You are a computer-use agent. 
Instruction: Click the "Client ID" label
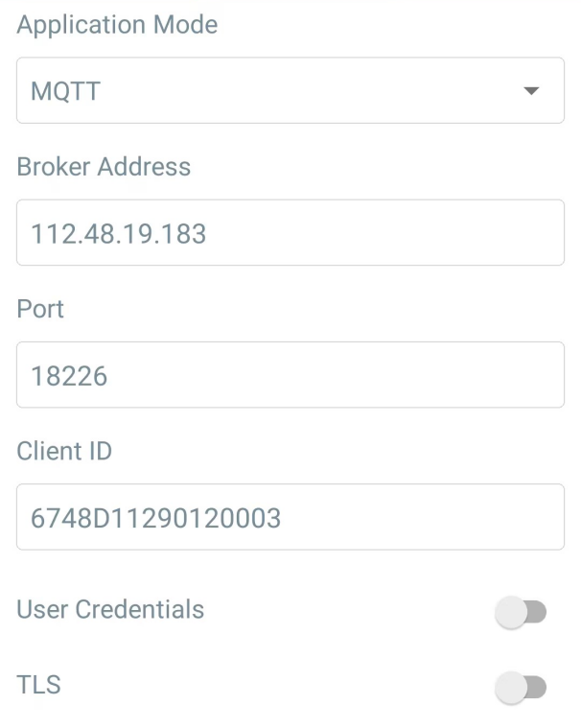coord(64,450)
